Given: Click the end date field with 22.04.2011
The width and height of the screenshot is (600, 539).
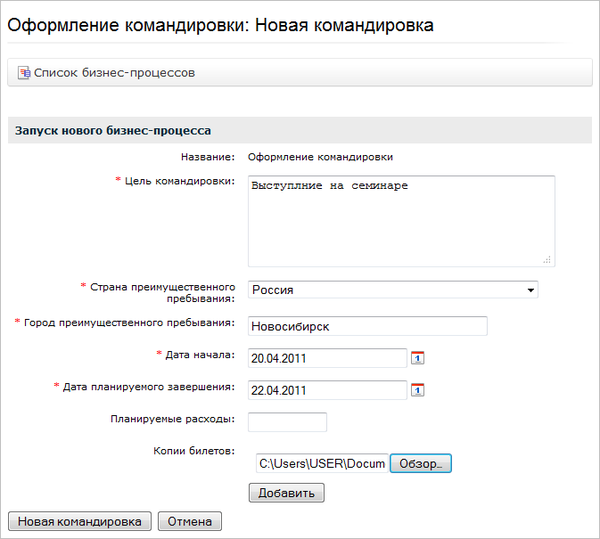Looking at the screenshot, I should point(326,390).
